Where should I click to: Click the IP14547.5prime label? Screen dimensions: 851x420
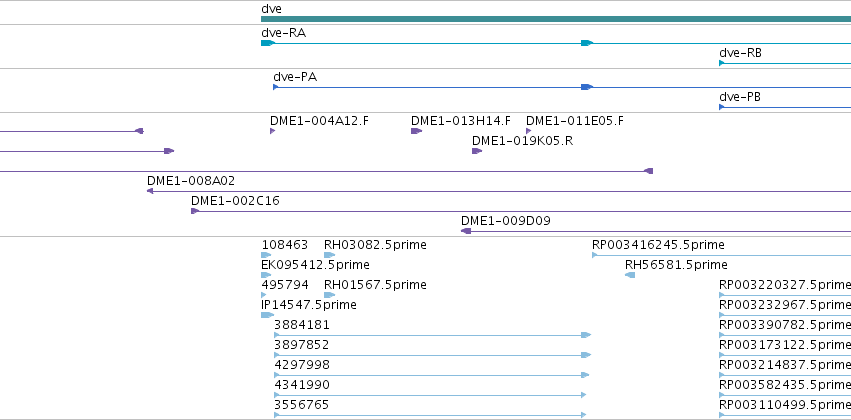(x=309, y=305)
